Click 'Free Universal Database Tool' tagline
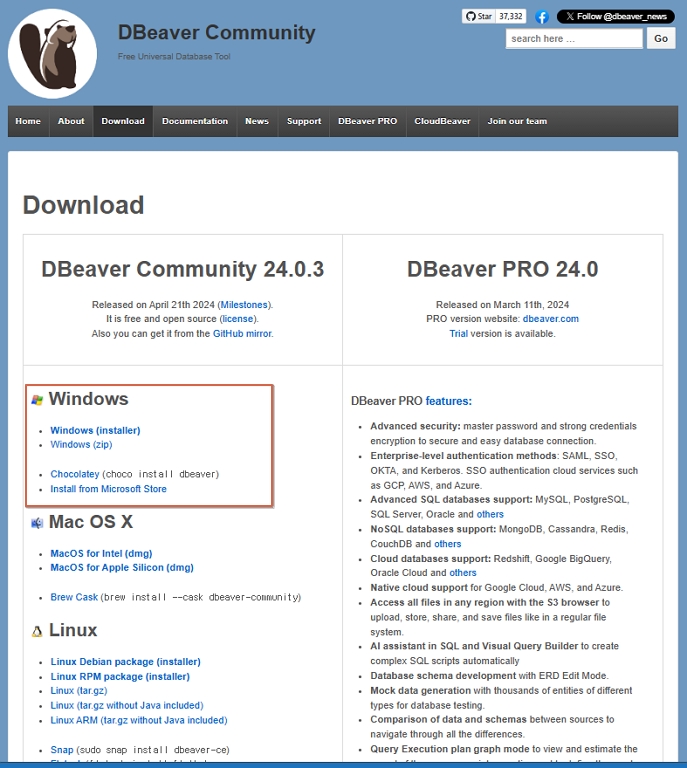This screenshot has height=768, width=687. tap(174, 56)
